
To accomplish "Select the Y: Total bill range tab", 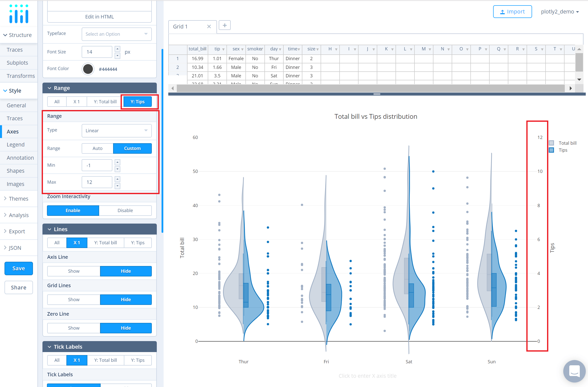I will click(x=105, y=102).
